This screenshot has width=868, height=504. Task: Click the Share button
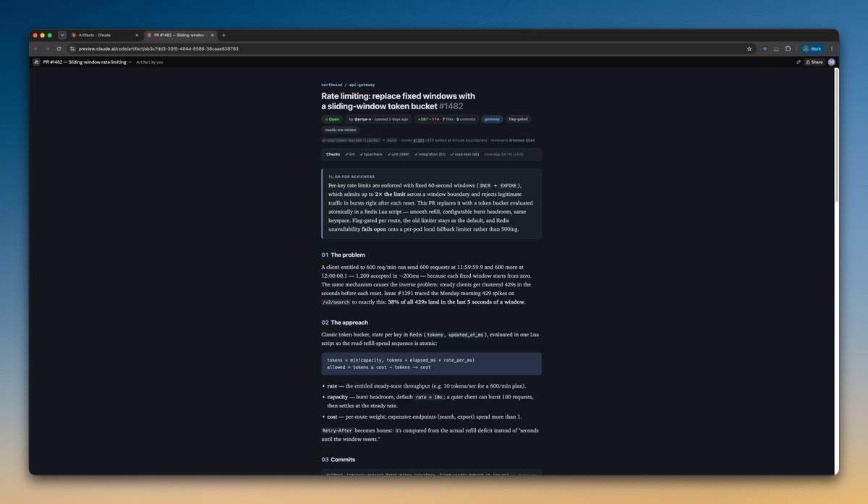pyautogui.click(x=814, y=62)
